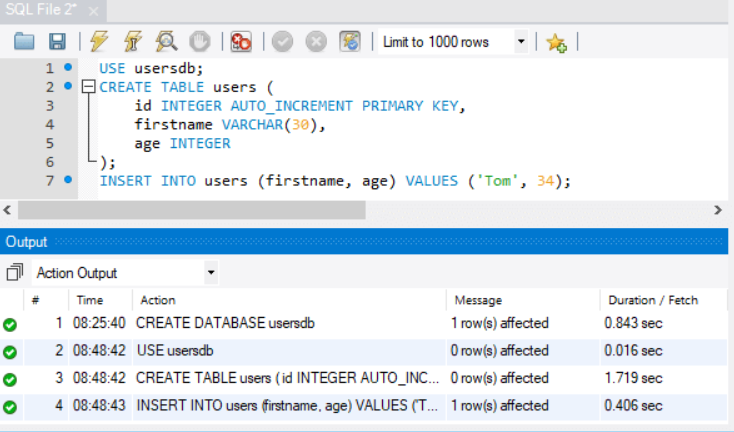This screenshot has height=432, width=734.
Task: Click the 'age INTEGER' line in editor
Action: [183, 143]
